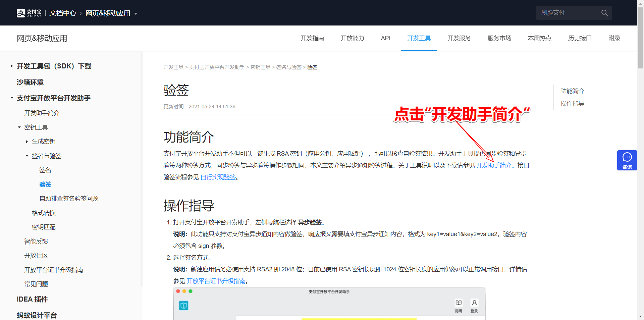Click the 说明 icon in the screenshot image
The image size is (644, 320).
click(458, 306)
